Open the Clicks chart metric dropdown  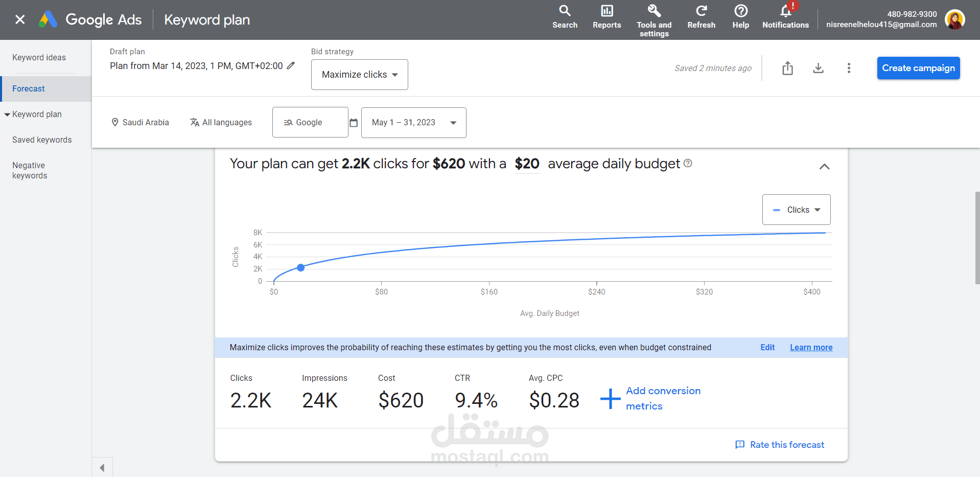[x=797, y=210]
